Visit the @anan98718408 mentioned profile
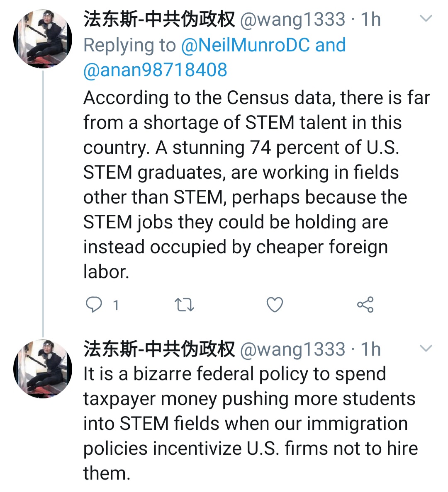The height and width of the screenshot is (492, 448). (155, 70)
